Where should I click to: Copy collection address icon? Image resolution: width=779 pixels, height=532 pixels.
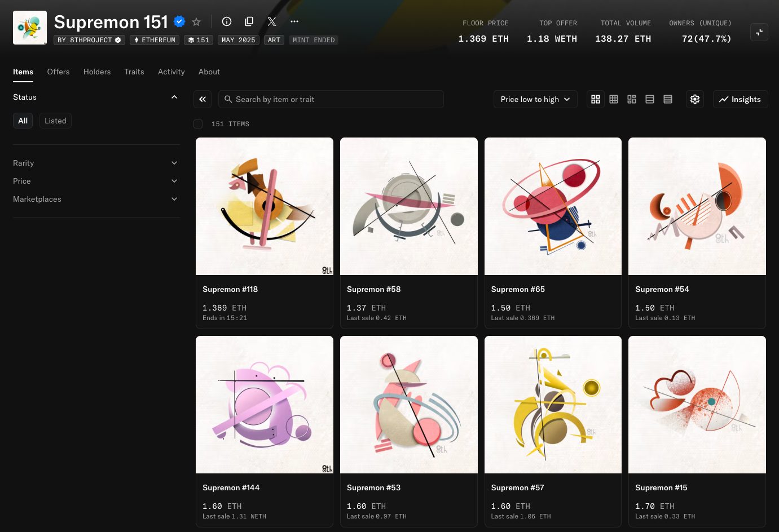point(249,21)
